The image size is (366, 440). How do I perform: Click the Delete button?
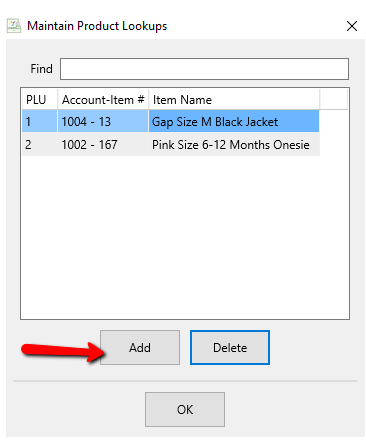[x=230, y=347]
